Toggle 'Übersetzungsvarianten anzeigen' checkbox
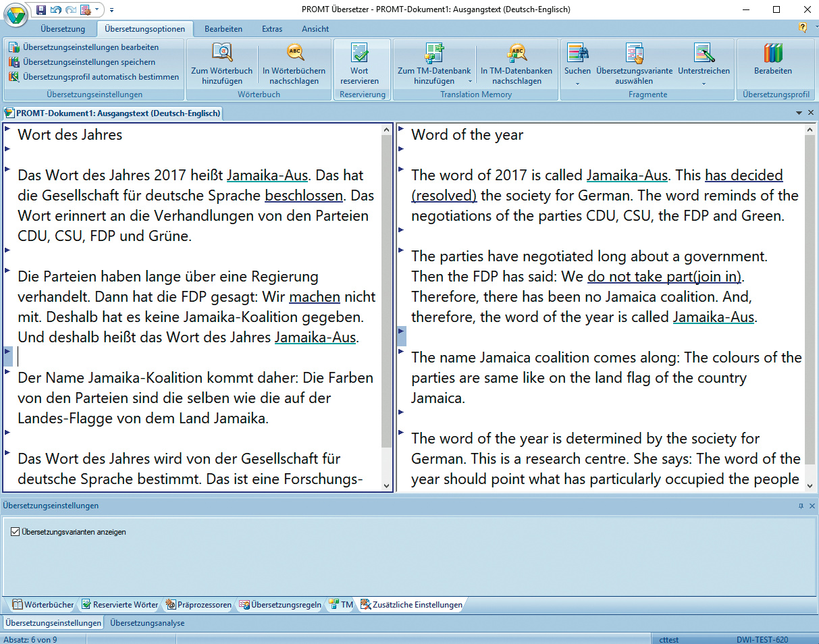This screenshot has height=644, width=819. [x=16, y=532]
